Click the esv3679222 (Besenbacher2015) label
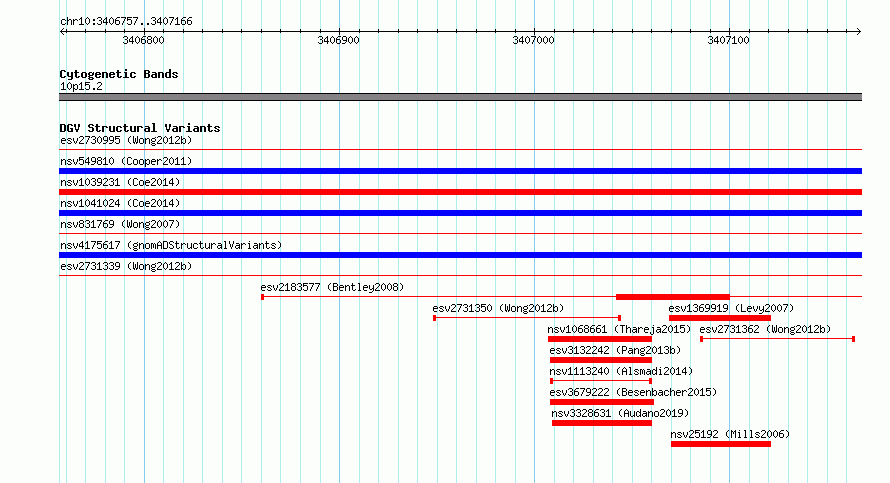 [633, 392]
